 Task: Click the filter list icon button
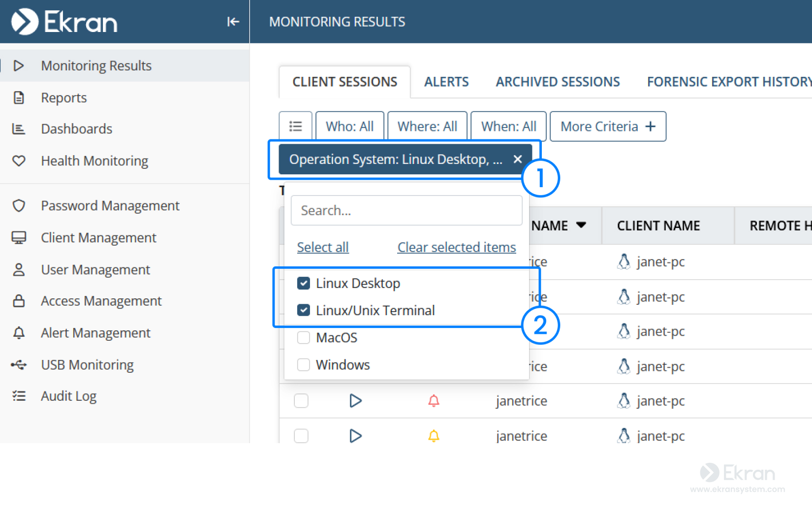click(295, 127)
